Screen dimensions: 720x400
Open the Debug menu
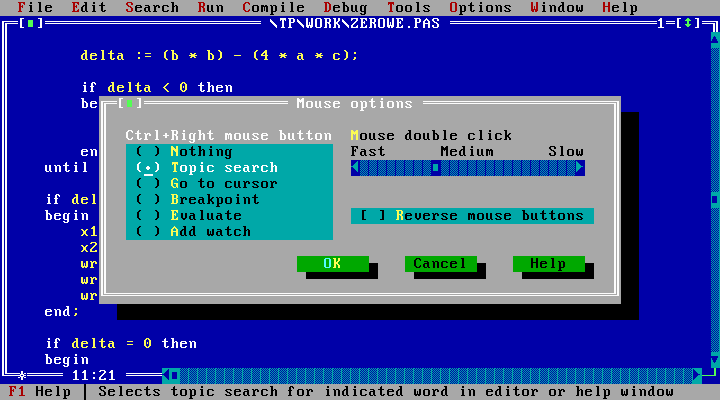(346, 7)
